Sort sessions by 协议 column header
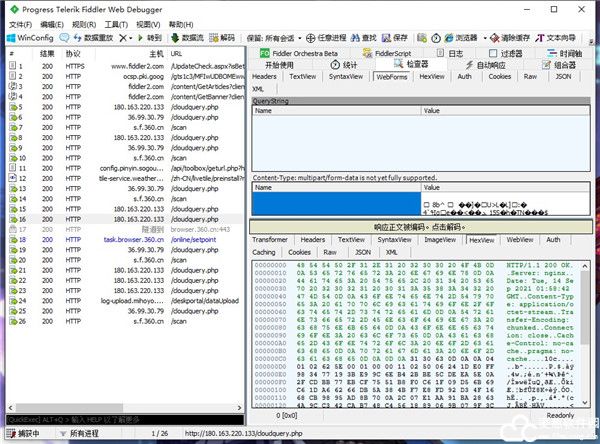The height and width of the screenshot is (444, 600). tap(73, 54)
